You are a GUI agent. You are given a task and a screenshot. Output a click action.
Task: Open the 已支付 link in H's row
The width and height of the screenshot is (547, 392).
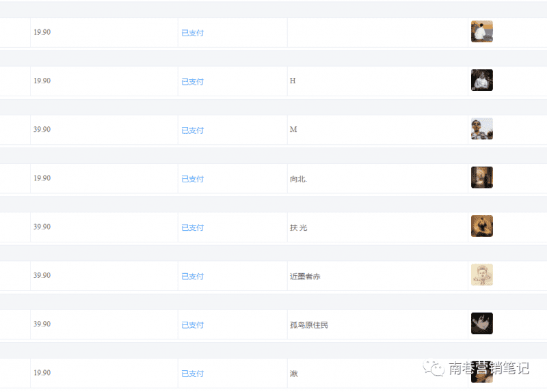tap(192, 81)
